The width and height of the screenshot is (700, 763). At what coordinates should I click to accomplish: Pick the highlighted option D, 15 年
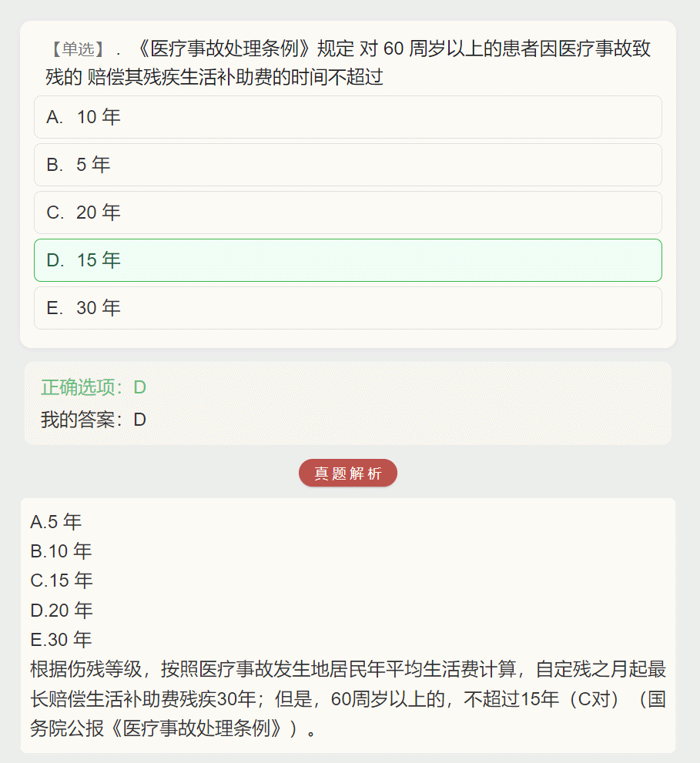(x=347, y=260)
